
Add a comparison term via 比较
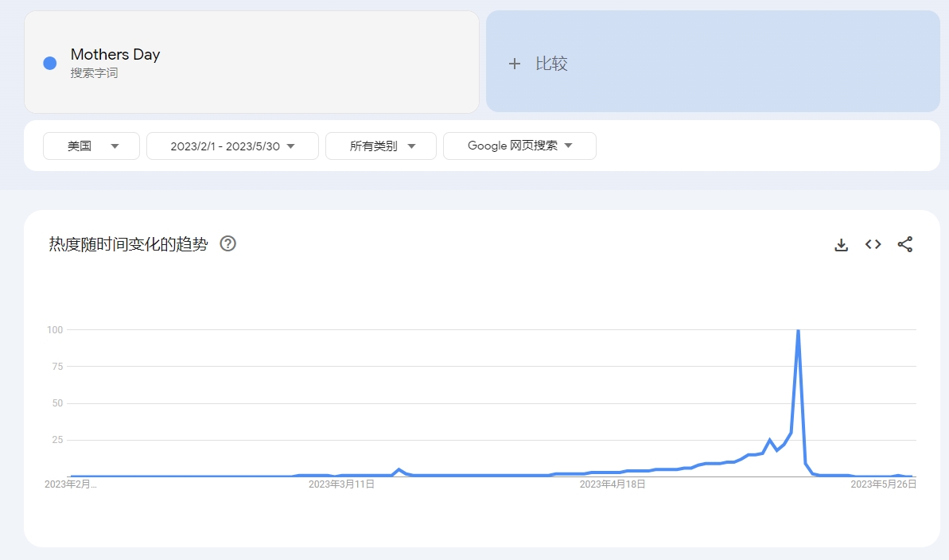click(713, 61)
